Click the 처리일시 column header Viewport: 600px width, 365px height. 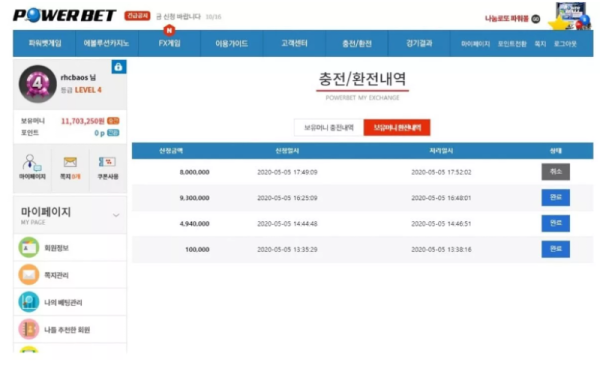pyautogui.click(x=441, y=151)
